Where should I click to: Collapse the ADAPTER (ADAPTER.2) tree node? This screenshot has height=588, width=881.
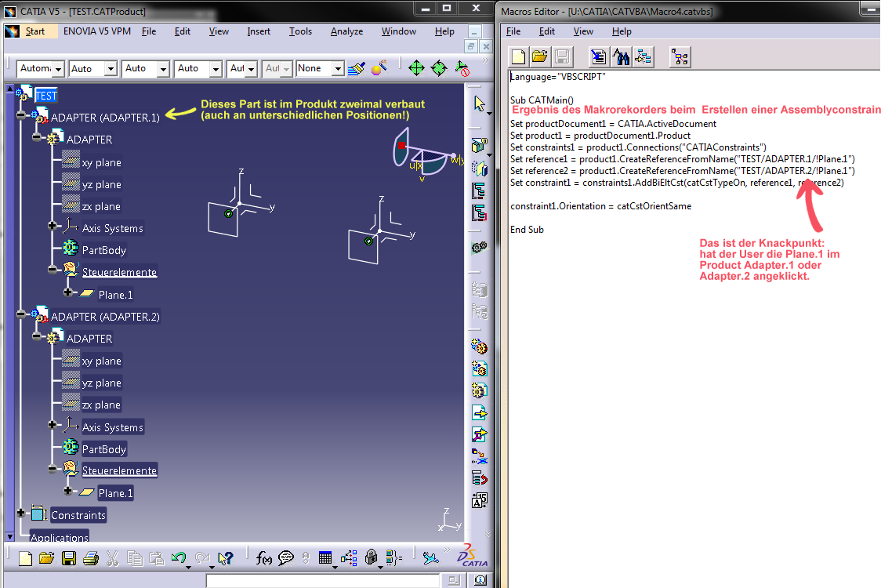click(x=21, y=315)
